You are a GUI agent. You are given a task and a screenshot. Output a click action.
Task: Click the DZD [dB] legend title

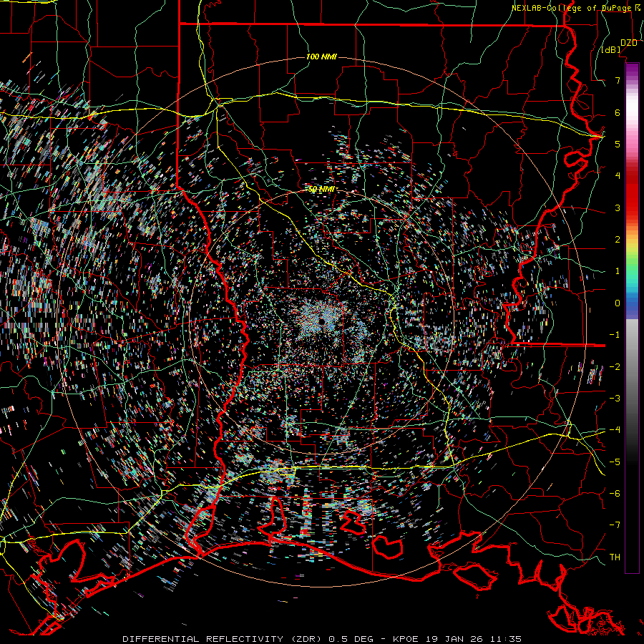click(619, 47)
